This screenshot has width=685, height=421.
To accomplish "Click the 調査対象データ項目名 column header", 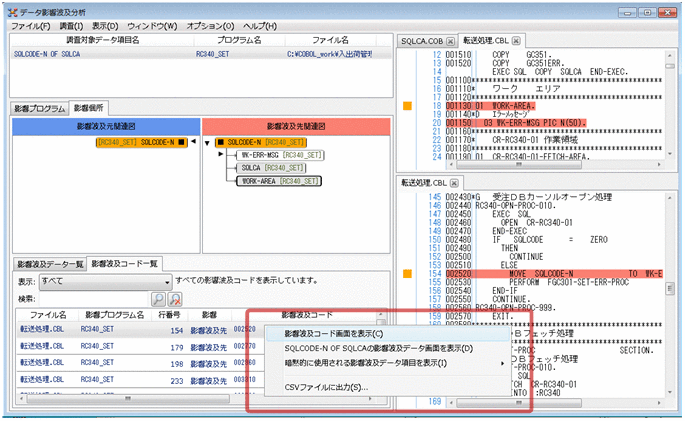I will (103, 40).
